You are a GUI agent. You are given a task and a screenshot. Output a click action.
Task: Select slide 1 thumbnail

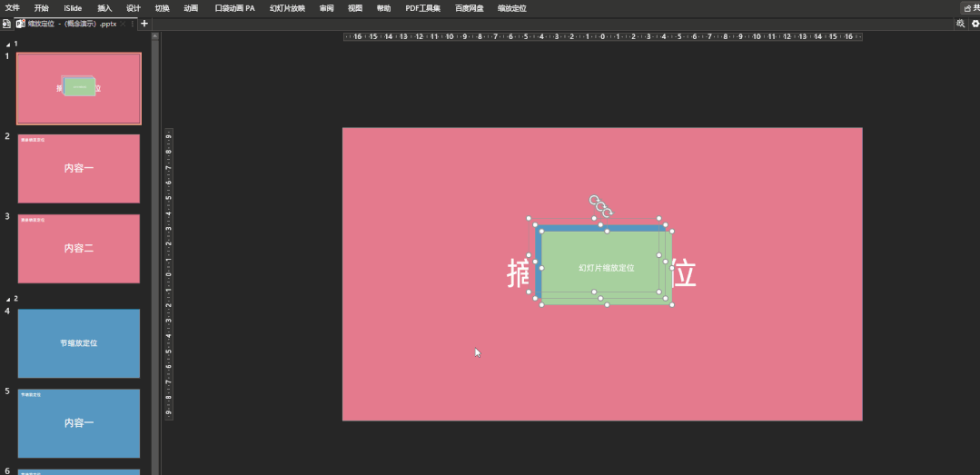tap(79, 88)
